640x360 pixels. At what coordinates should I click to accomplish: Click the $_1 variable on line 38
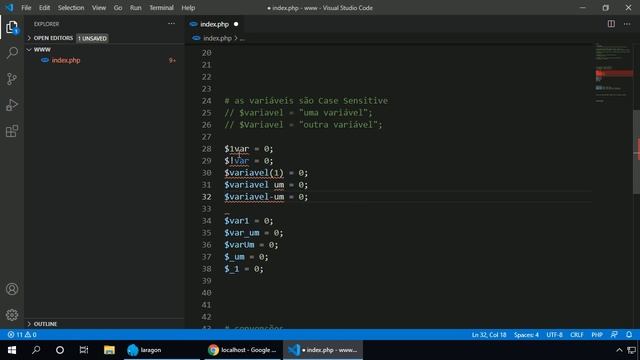pyautogui.click(x=231, y=269)
